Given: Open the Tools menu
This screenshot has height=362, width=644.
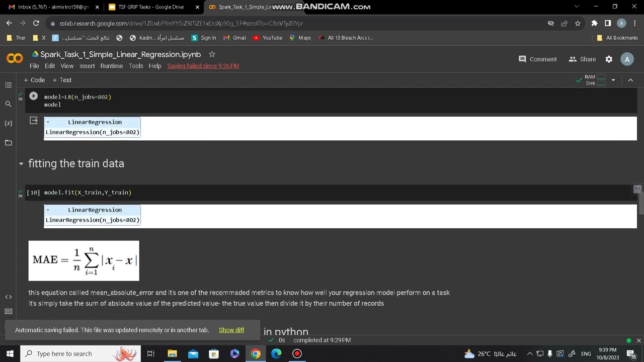Looking at the screenshot, I should (136, 66).
